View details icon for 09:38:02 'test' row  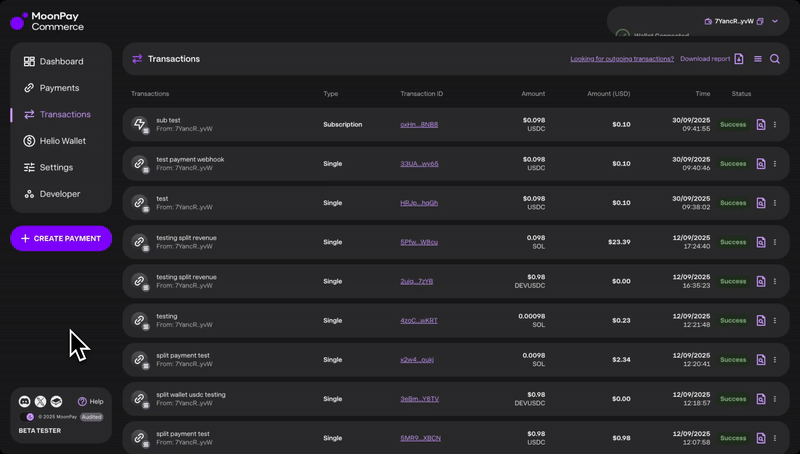[761, 203]
